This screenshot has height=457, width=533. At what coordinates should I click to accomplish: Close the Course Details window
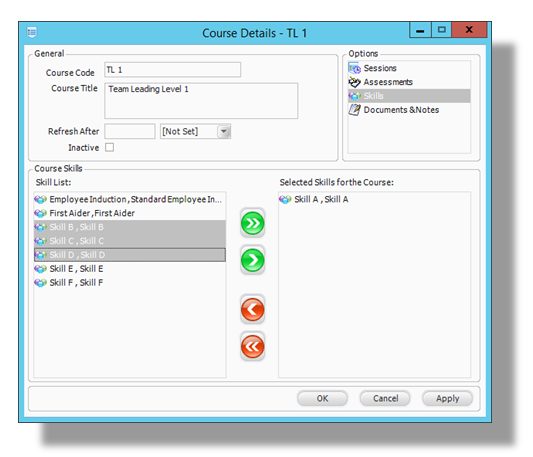pos(469,30)
